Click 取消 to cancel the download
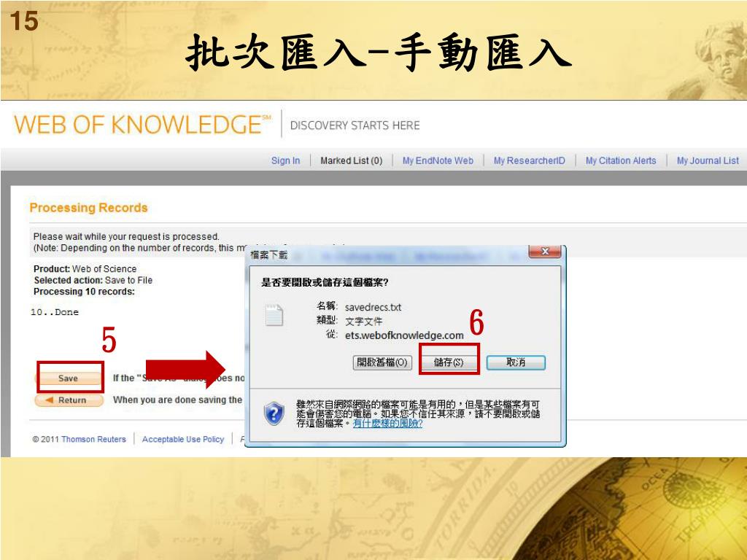Screen dimensions: 747x560 [516, 362]
